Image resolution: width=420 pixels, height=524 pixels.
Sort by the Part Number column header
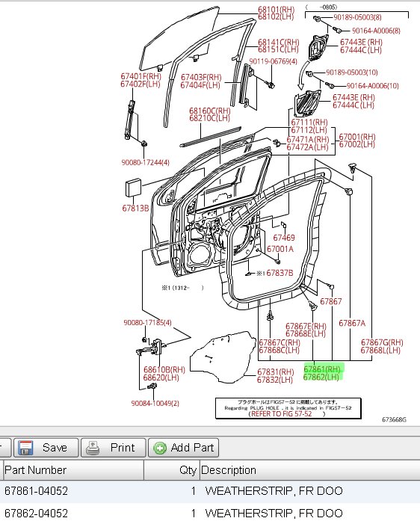coord(72,470)
